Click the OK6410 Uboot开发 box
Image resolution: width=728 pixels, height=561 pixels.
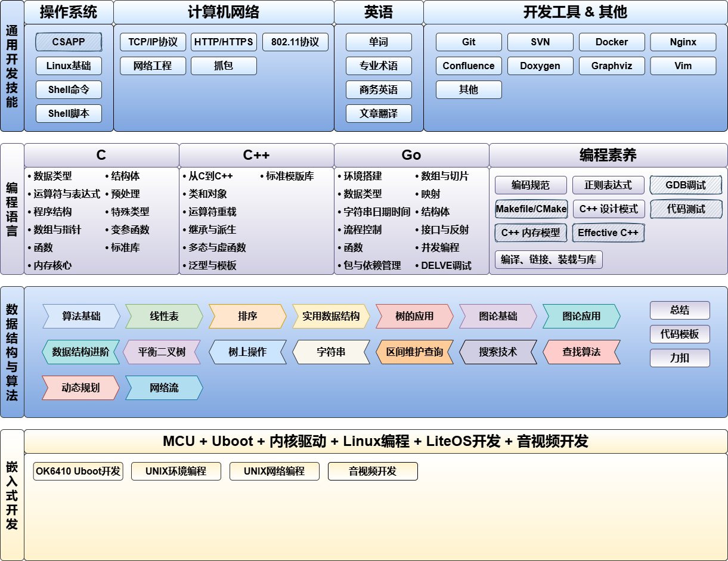78,472
